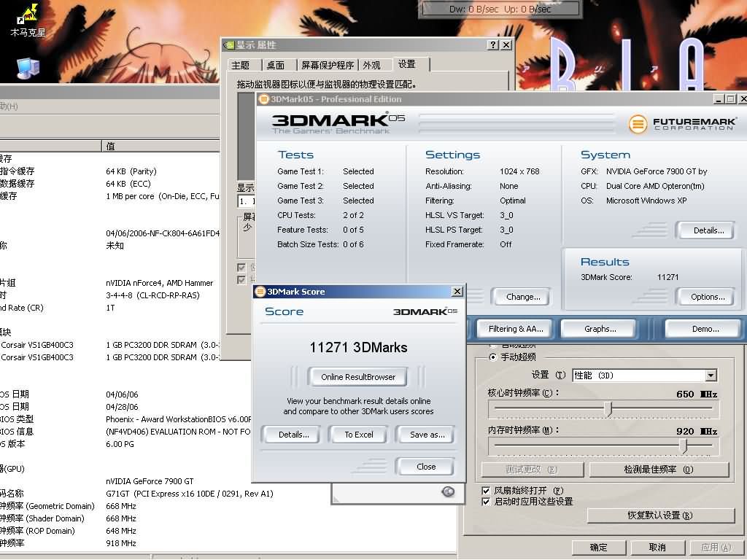The width and height of the screenshot is (747, 560).
Task: Click the 核心时钟频率 slider handle
Action: pos(608,408)
